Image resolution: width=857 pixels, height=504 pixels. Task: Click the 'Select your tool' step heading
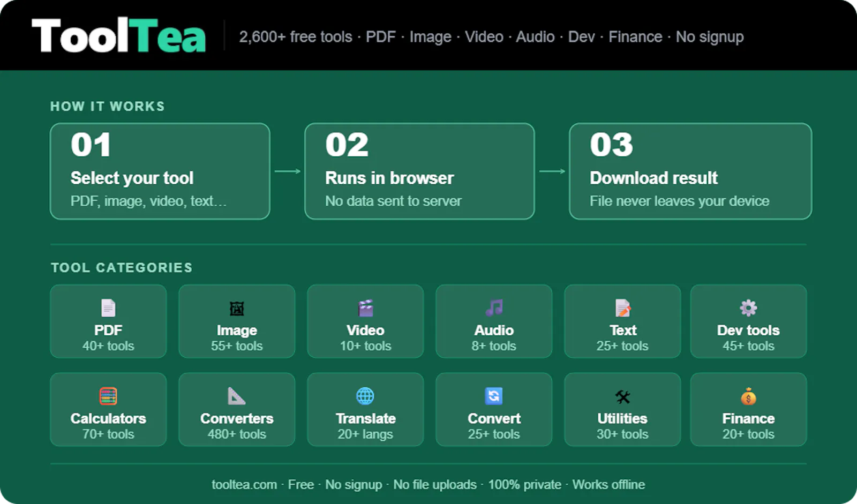(x=132, y=178)
